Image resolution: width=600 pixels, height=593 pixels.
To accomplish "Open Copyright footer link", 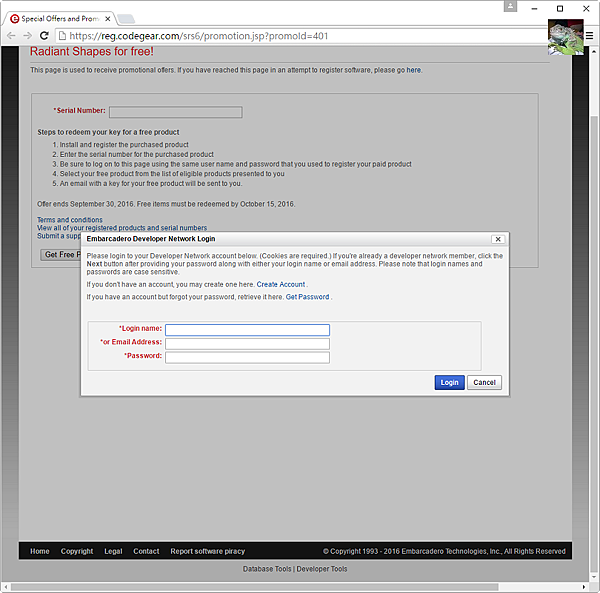I will tap(77, 551).
